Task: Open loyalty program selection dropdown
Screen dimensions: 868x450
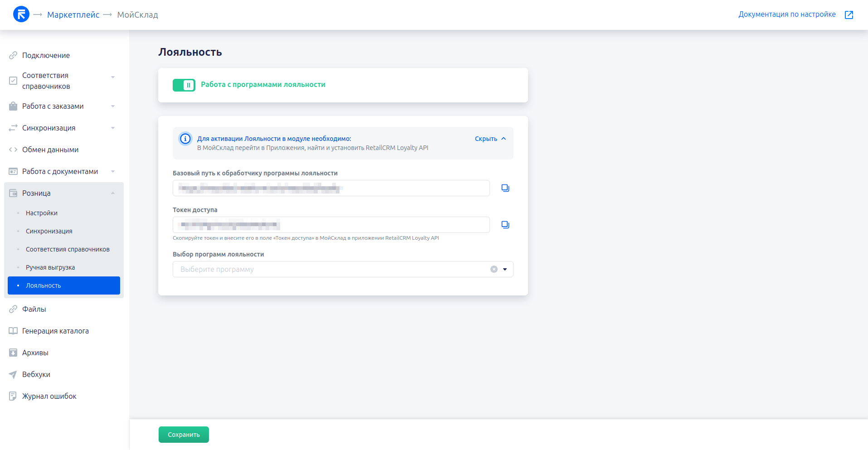Action: (x=505, y=269)
